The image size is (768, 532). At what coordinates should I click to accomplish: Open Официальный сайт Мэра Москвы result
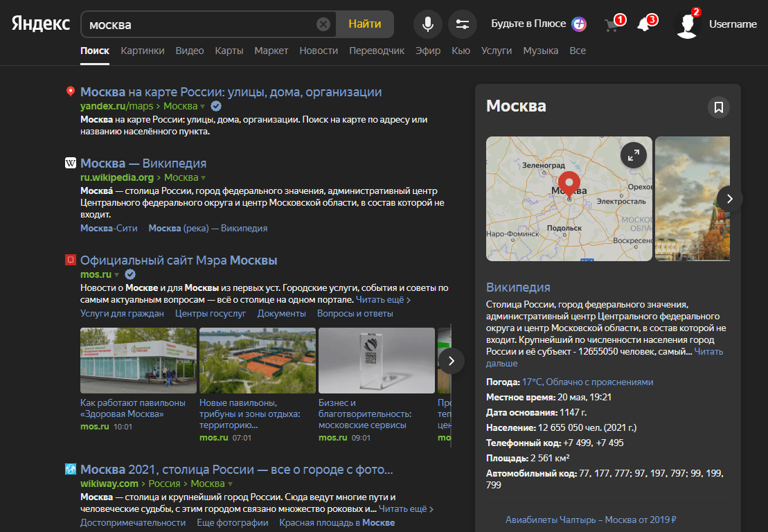pyautogui.click(x=179, y=260)
